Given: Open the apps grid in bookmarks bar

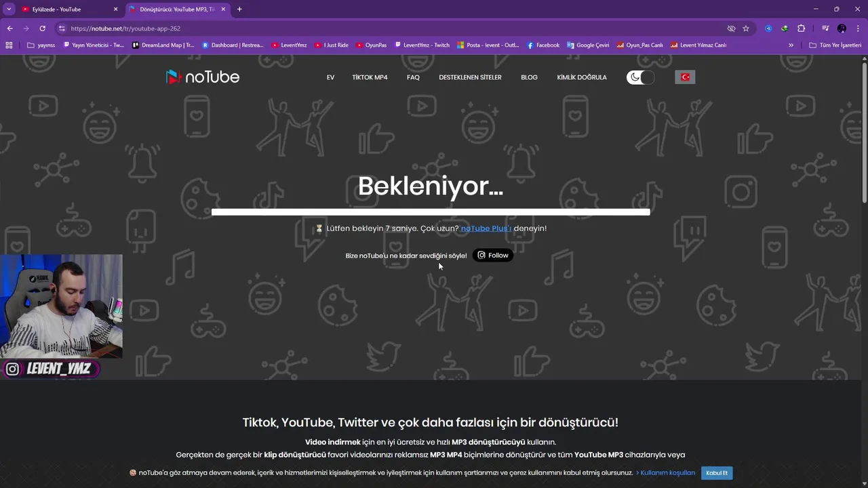Looking at the screenshot, I should [x=9, y=45].
